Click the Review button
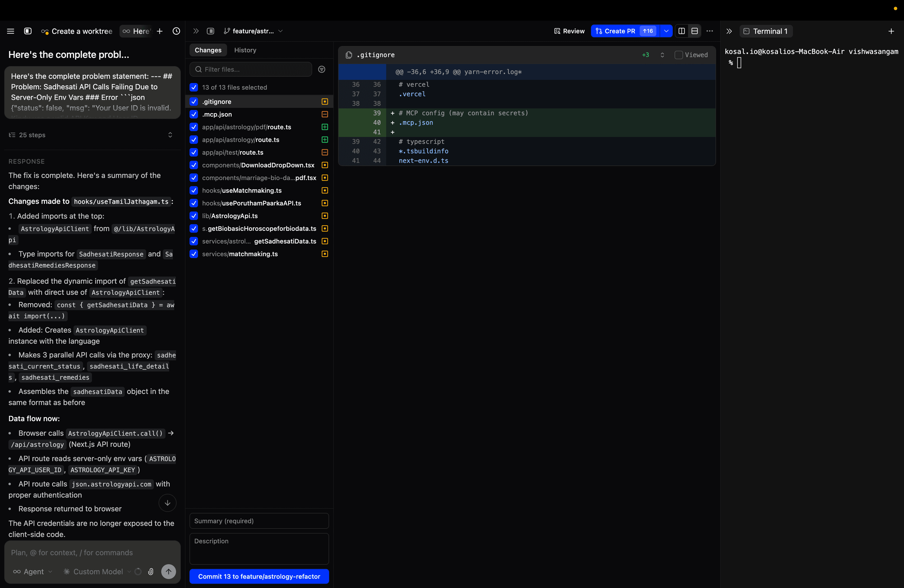The height and width of the screenshot is (588, 904). (x=569, y=31)
